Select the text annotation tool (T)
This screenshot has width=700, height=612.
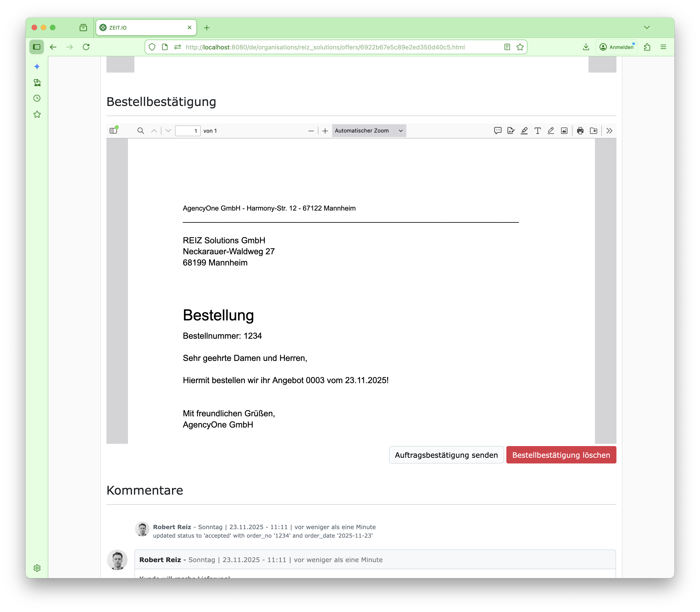(x=537, y=130)
